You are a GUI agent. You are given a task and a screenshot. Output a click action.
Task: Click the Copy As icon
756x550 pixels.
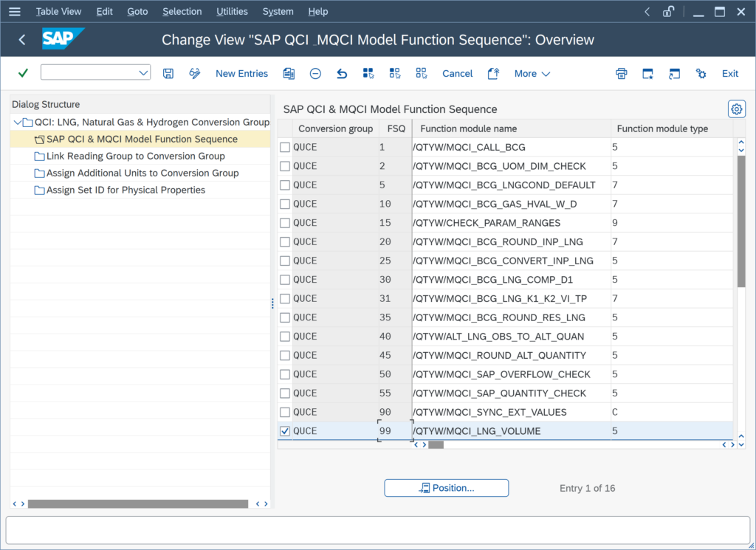coord(289,73)
